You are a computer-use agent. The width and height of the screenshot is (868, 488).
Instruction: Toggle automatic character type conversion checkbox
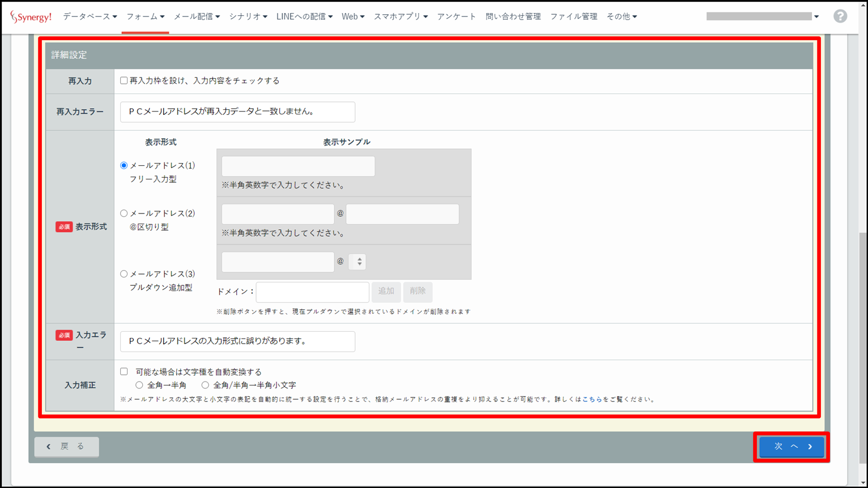point(124,372)
